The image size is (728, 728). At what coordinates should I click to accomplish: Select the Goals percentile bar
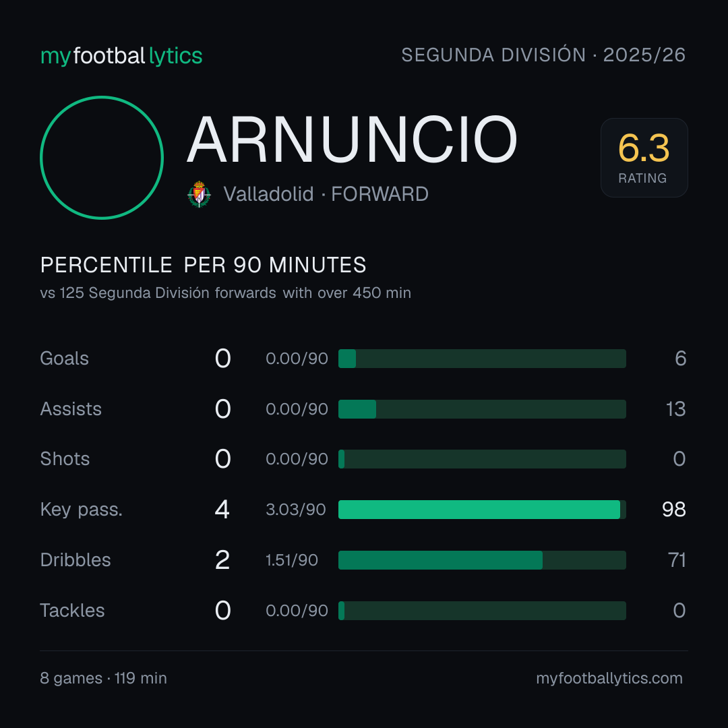pos(482,359)
